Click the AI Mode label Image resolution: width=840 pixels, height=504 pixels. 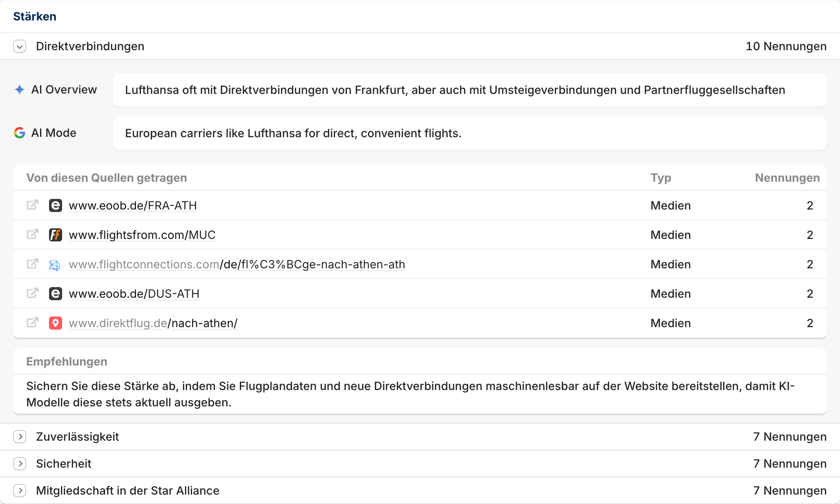pyautogui.click(x=54, y=133)
